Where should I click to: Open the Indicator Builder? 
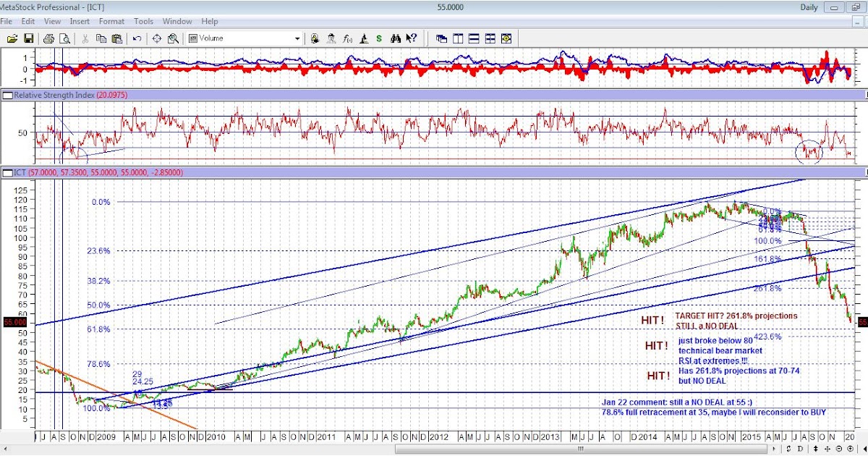tap(346, 38)
